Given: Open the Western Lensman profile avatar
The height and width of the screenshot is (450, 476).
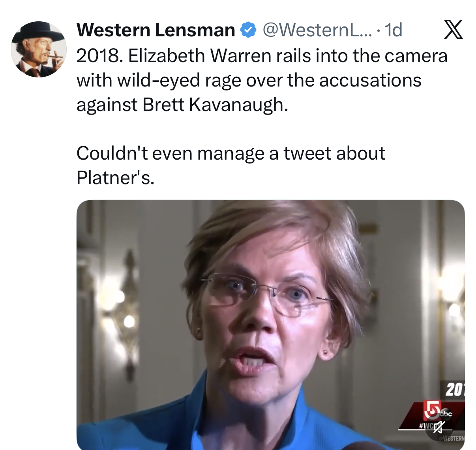Looking at the screenshot, I should point(39,49).
